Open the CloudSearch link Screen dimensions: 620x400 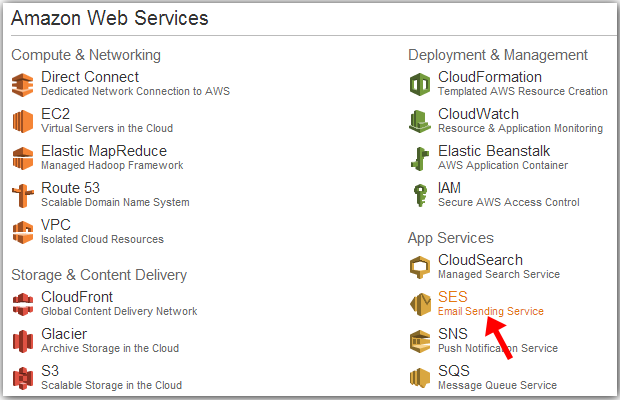(480, 260)
